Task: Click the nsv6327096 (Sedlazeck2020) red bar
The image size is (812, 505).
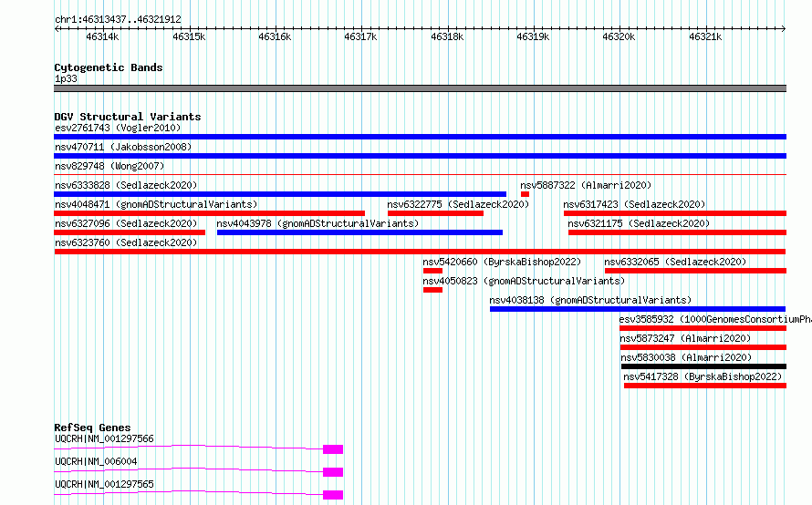Action: tap(130, 232)
